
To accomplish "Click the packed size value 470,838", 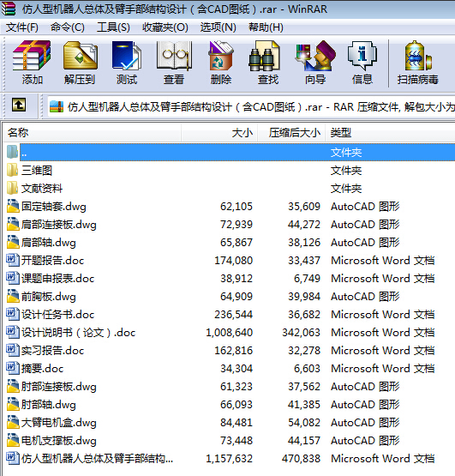I will [x=301, y=459].
